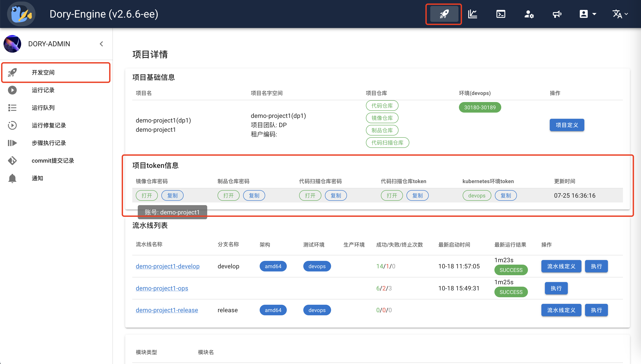Viewport: 641px width, 364px height.
Task: Select the git icon next to commit提交记录
Action: coord(12,160)
